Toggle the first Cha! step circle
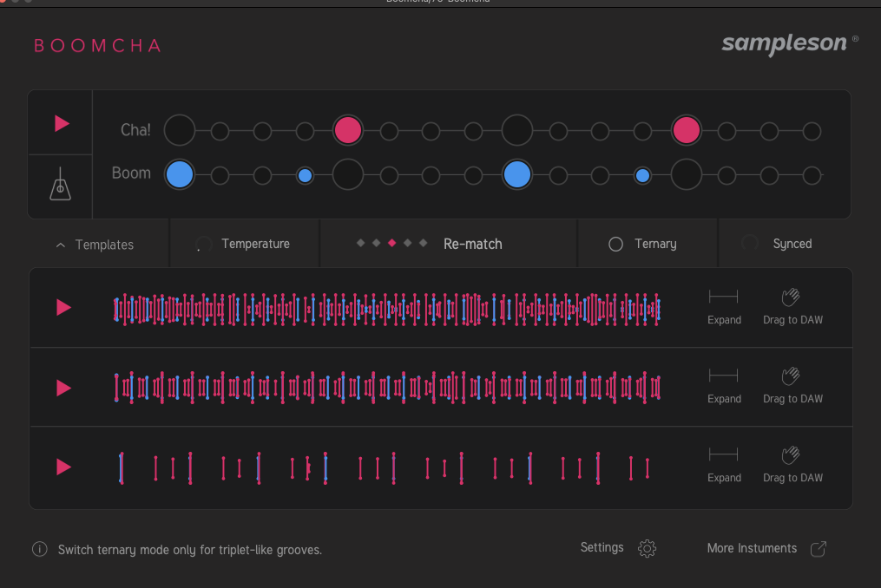The width and height of the screenshot is (881, 588). (x=180, y=130)
